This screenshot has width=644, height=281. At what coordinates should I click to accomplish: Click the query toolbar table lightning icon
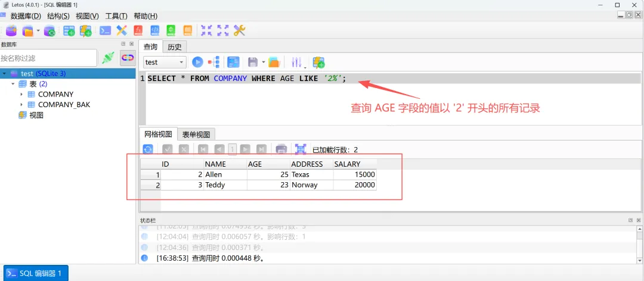(318, 63)
